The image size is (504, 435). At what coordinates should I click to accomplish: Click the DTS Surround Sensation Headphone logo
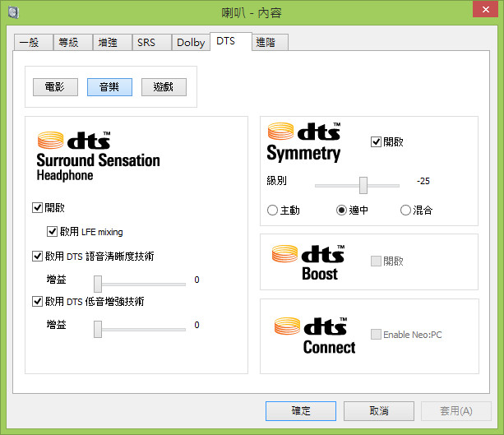98,156
